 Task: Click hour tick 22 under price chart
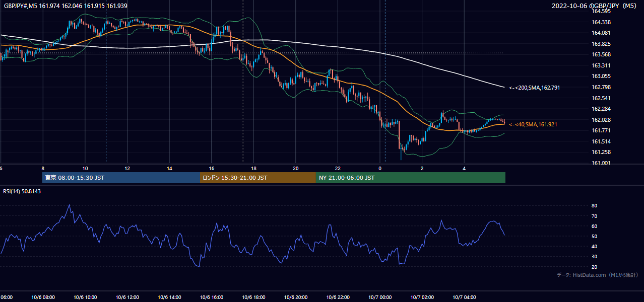pyautogui.click(x=338, y=169)
